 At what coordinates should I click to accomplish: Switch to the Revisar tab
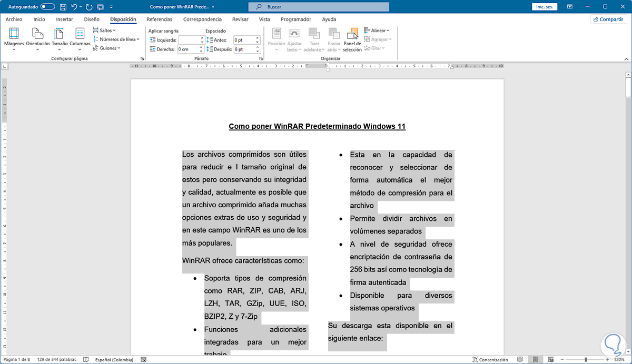point(240,19)
